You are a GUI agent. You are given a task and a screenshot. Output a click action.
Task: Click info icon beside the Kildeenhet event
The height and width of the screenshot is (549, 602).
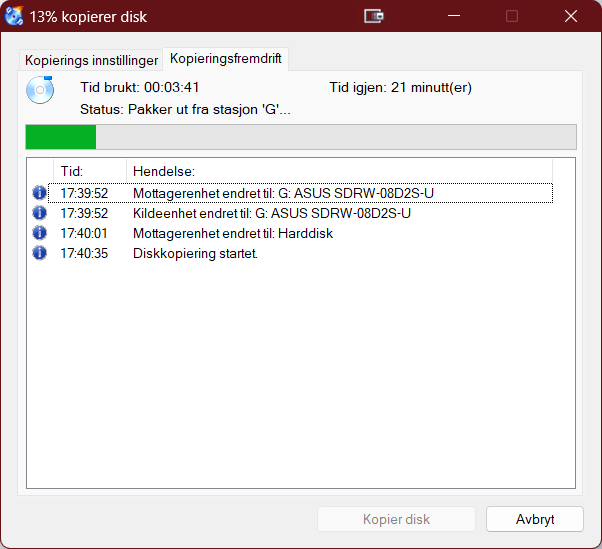pos(39,213)
